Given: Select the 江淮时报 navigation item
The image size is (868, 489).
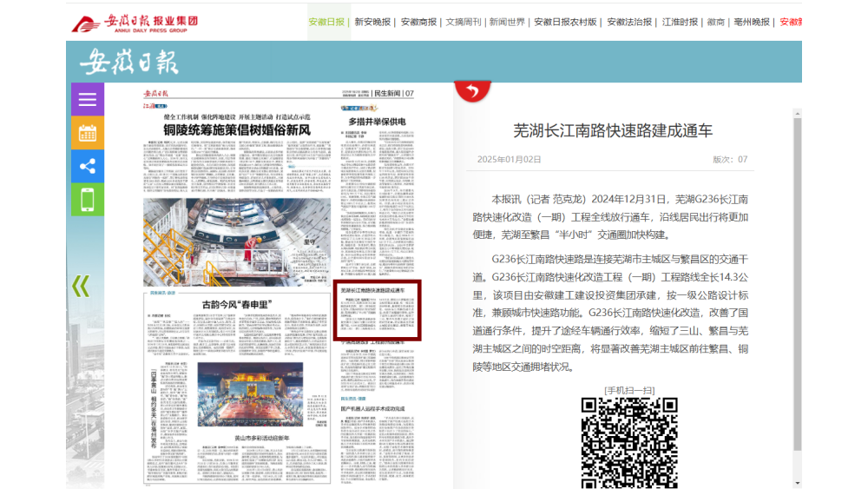Looking at the screenshot, I should (x=680, y=23).
